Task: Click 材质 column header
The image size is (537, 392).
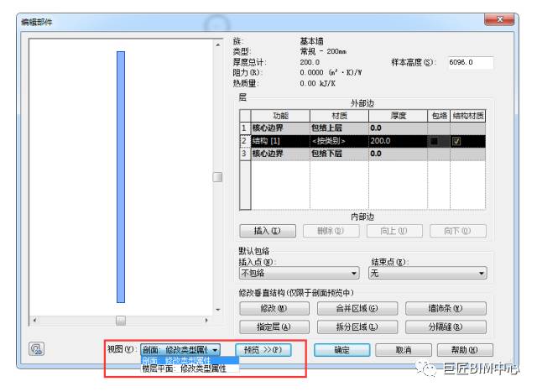Action: point(339,116)
